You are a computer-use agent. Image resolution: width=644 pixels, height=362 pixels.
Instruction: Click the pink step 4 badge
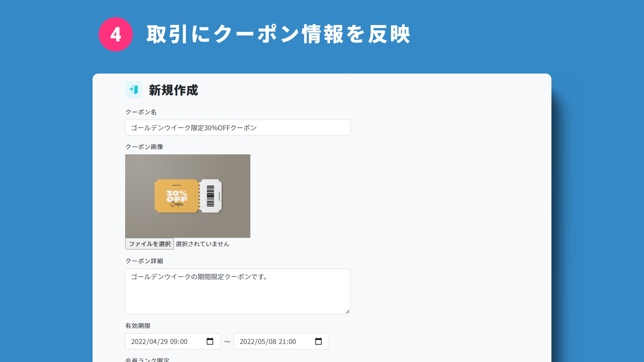pos(116,34)
